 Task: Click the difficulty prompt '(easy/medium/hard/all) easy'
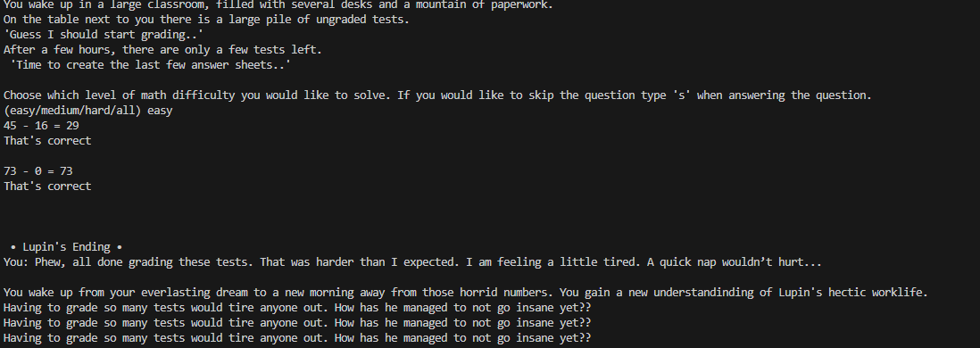click(x=88, y=111)
